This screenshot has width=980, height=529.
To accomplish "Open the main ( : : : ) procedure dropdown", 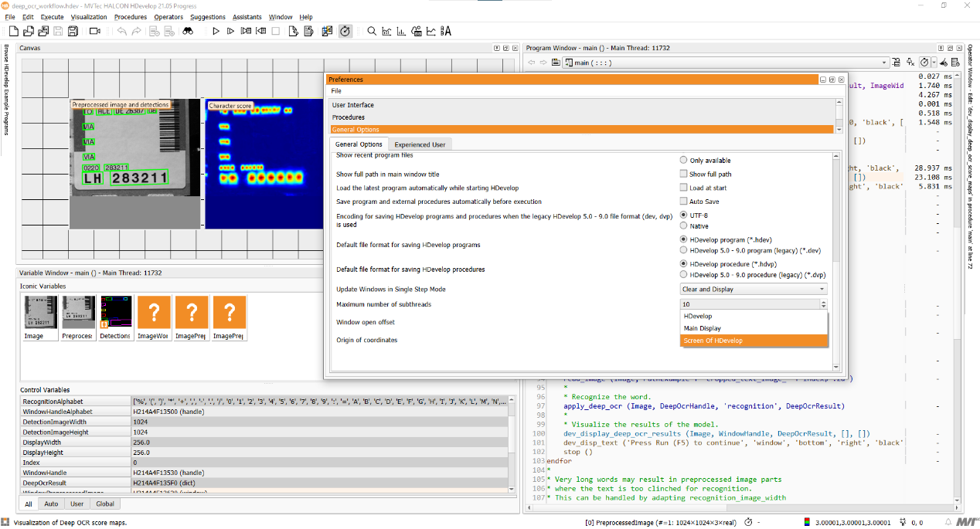I will pyautogui.click(x=726, y=62).
